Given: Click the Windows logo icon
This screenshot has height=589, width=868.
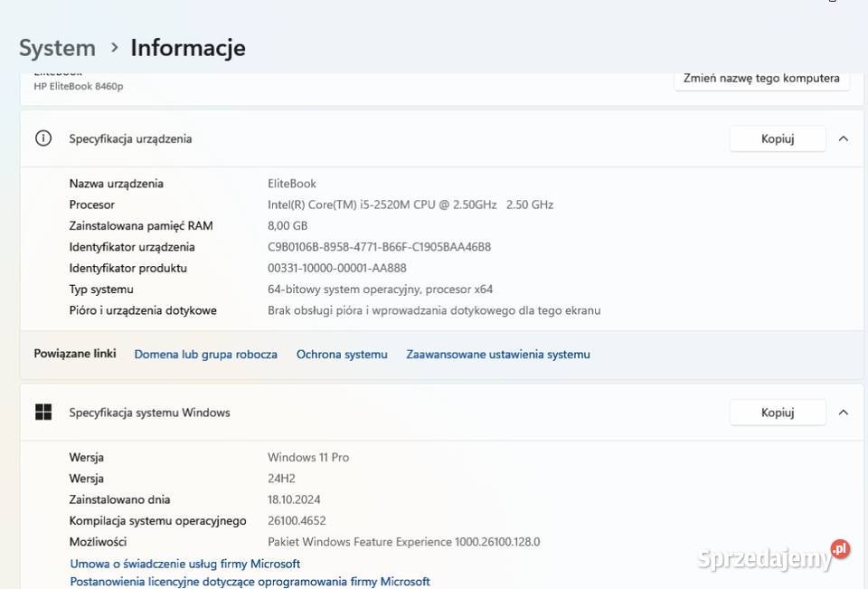Looking at the screenshot, I should (42, 413).
